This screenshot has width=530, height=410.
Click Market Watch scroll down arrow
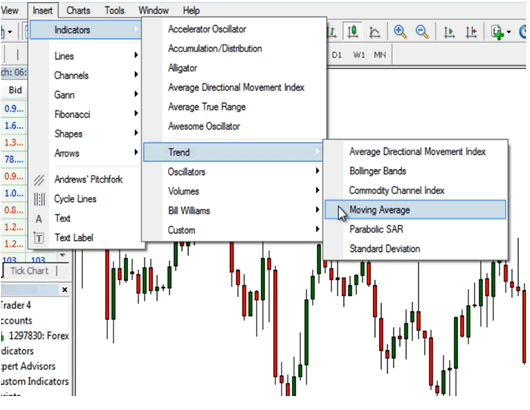(x=63, y=255)
